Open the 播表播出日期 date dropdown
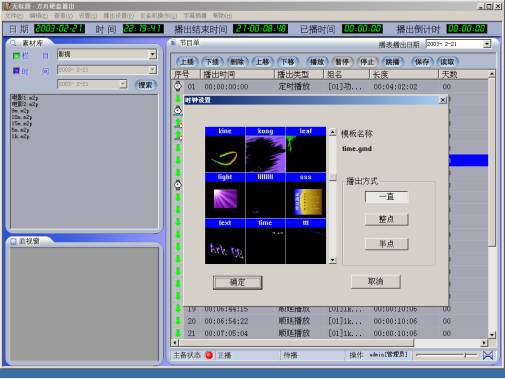 (487, 44)
